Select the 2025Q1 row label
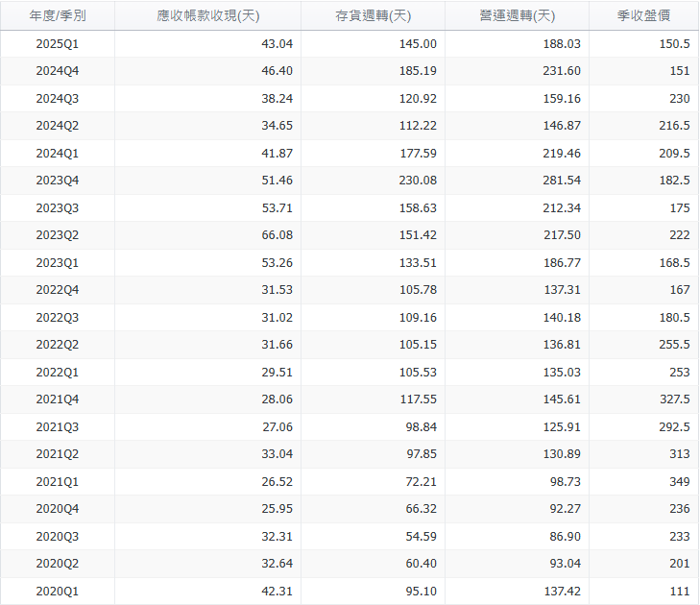This screenshot has height=605, width=700. (58, 44)
